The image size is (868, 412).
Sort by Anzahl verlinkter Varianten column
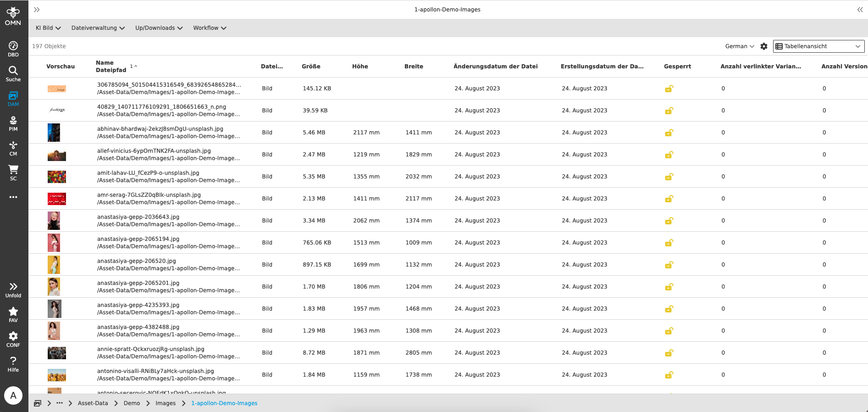761,67
